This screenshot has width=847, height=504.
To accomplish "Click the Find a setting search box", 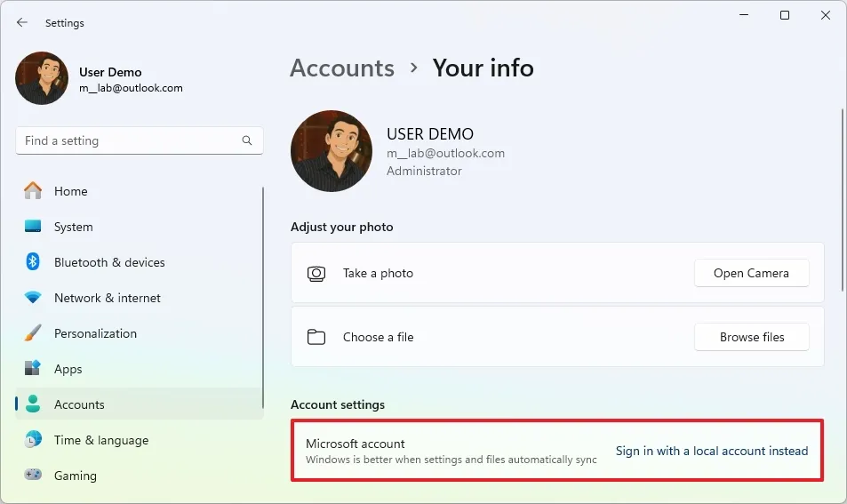I will [140, 140].
